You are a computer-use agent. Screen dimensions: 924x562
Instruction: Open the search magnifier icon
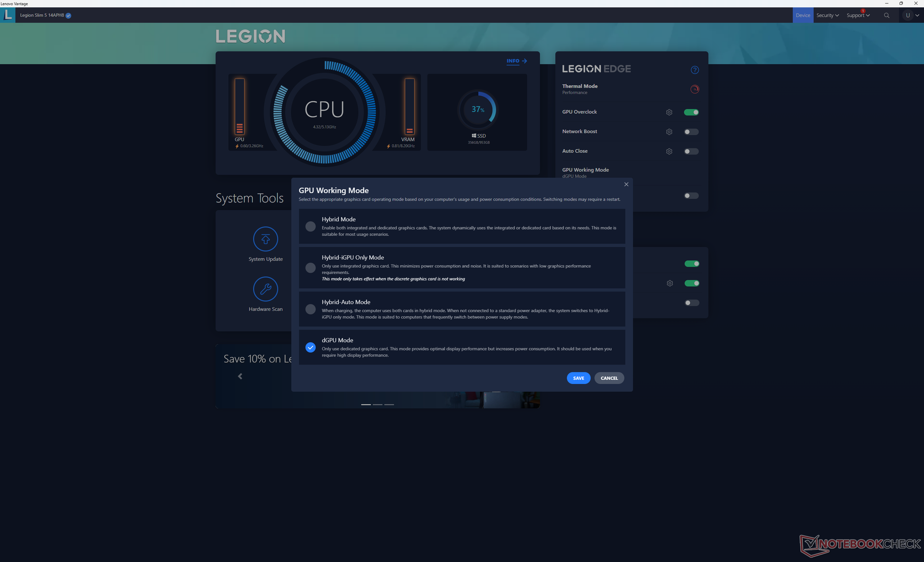coord(886,15)
